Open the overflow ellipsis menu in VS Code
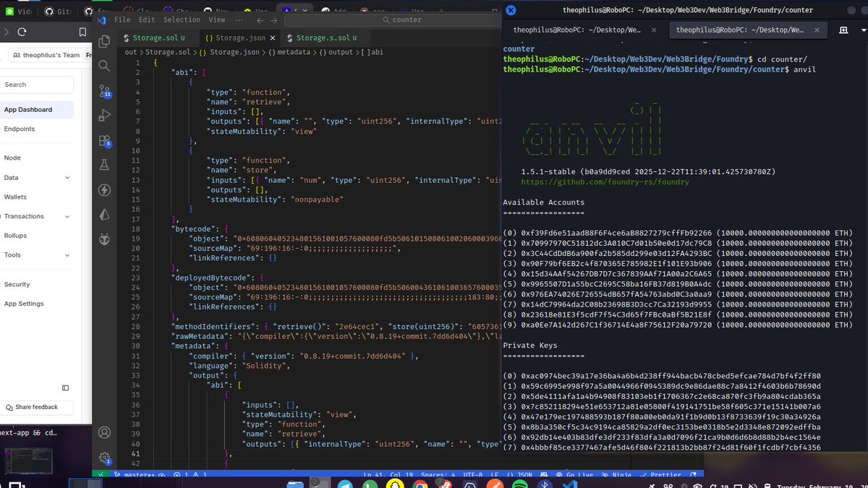 (239, 20)
